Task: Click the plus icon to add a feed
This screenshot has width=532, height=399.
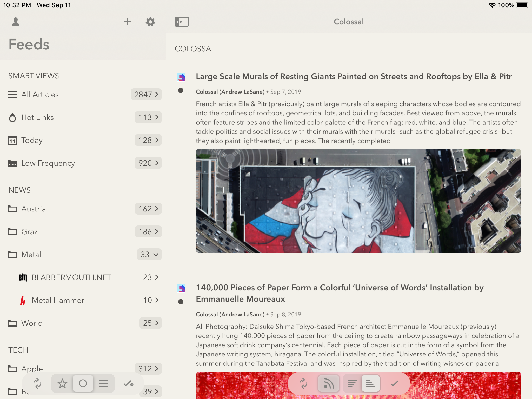Action: click(x=127, y=22)
